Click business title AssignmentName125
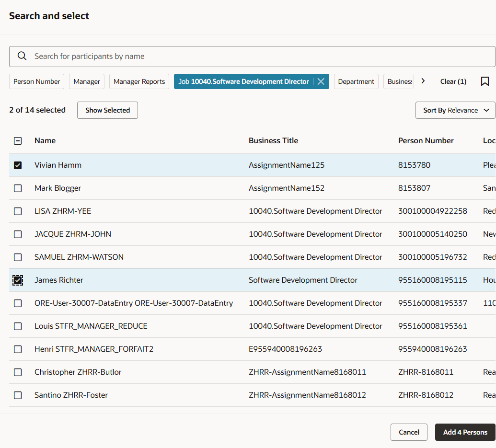Image resolution: width=496 pixels, height=448 pixels. coord(286,165)
